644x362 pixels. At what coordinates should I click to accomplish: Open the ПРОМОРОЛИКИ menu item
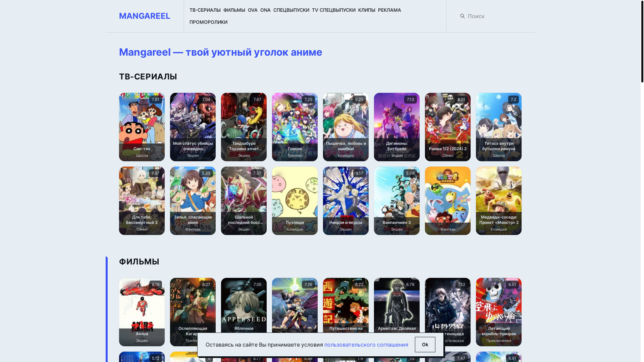coord(208,22)
